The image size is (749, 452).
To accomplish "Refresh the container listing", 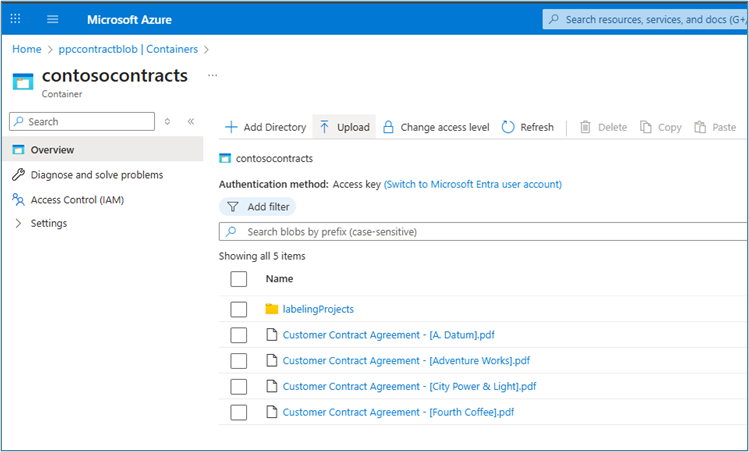I will (x=528, y=127).
